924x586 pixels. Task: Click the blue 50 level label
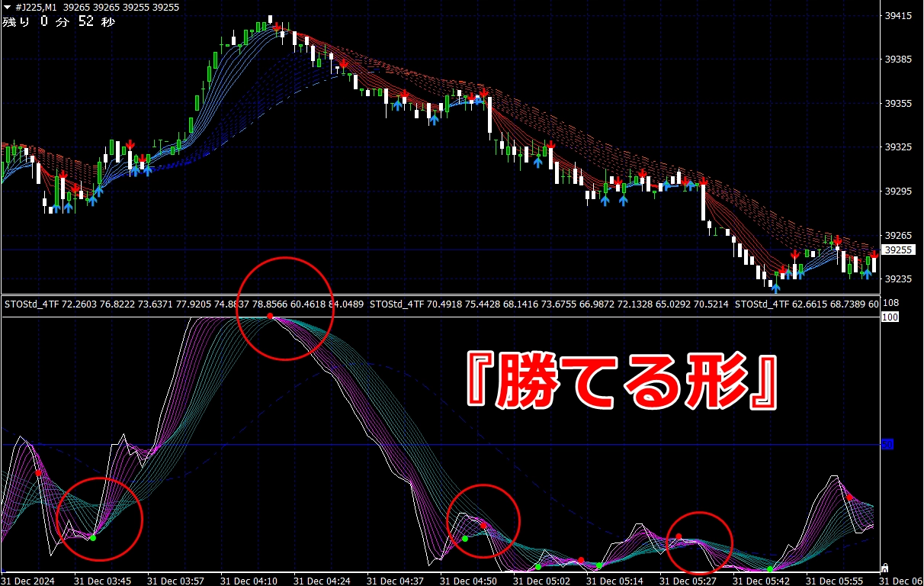coord(887,444)
